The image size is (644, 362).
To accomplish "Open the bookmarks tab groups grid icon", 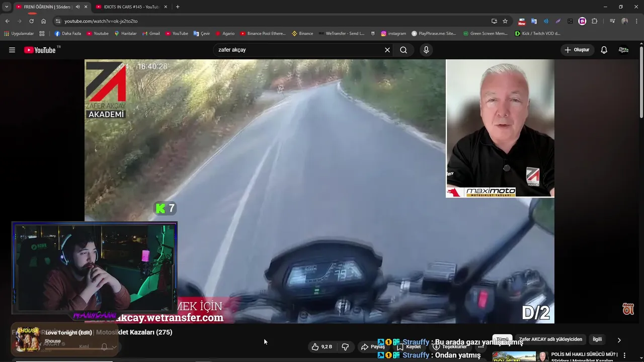I will point(42,33).
